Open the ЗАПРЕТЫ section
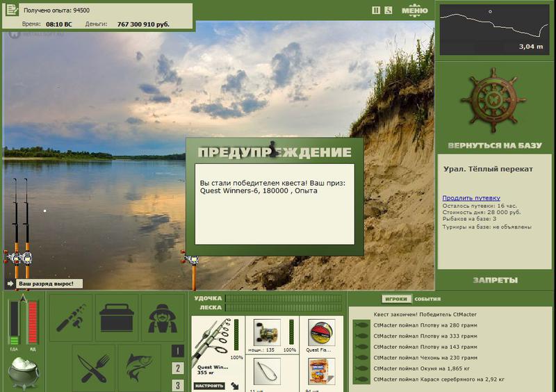The height and width of the screenshot is (392, 556). [x=495, y=280]
